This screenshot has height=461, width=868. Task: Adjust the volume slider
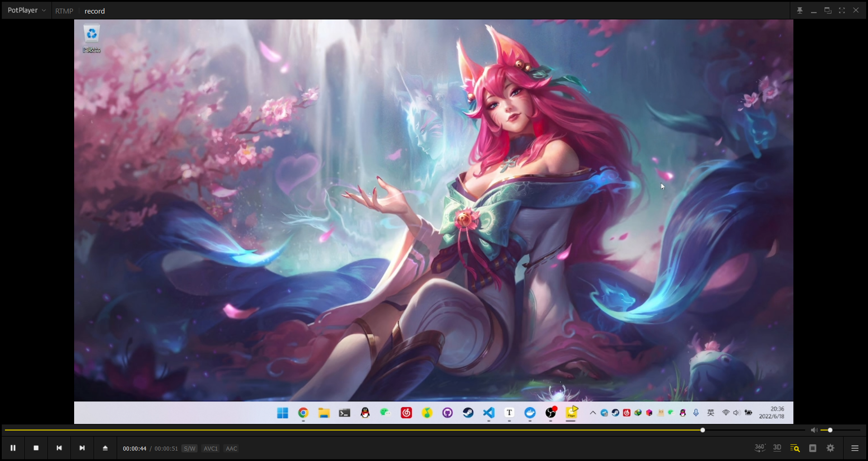click(841, 430)
